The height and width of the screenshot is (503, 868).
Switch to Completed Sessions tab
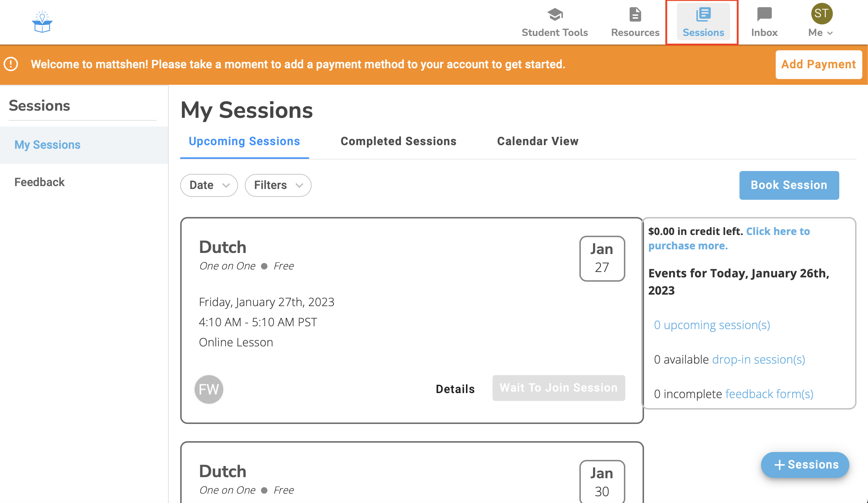pyautogui.click(x=398, y=141)
